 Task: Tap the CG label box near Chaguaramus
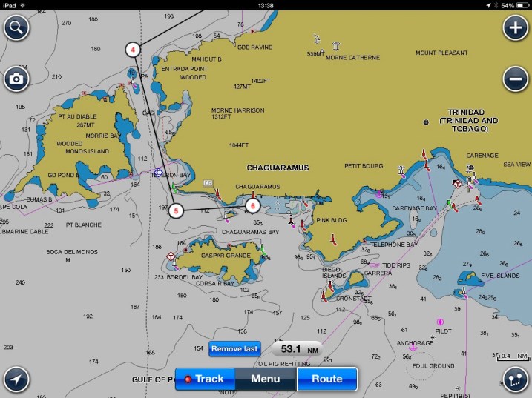tap(208, 182)
